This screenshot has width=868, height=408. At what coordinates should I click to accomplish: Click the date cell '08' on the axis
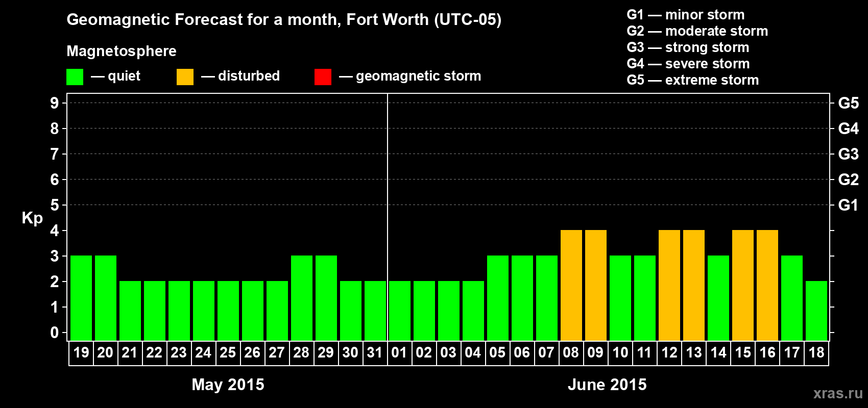(x=571, y=353)
